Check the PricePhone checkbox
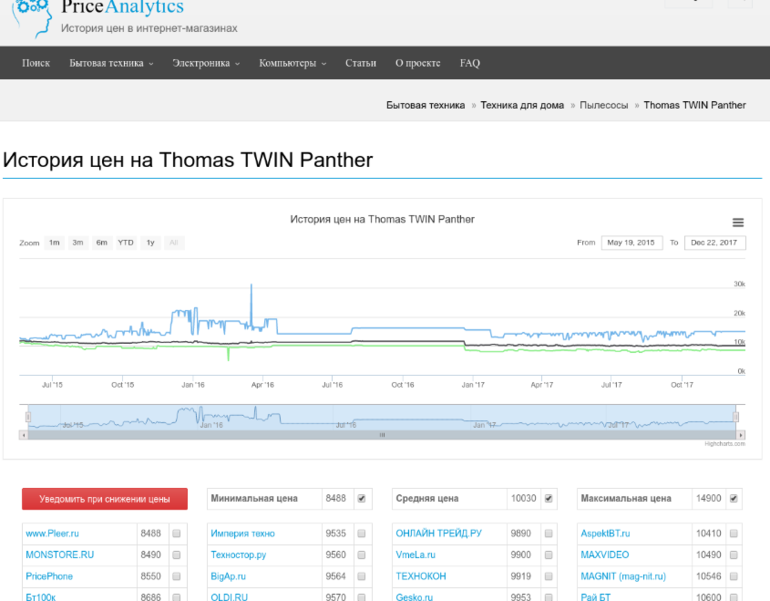Viewport: 770px width, 601px height. click(176, 576)
